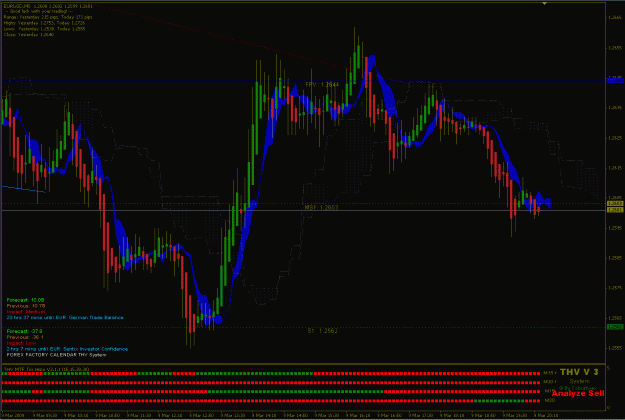Select 'German Trade Balance' countdown news line
The width and height of the screenshot is (625, 420).
[65, 318]
